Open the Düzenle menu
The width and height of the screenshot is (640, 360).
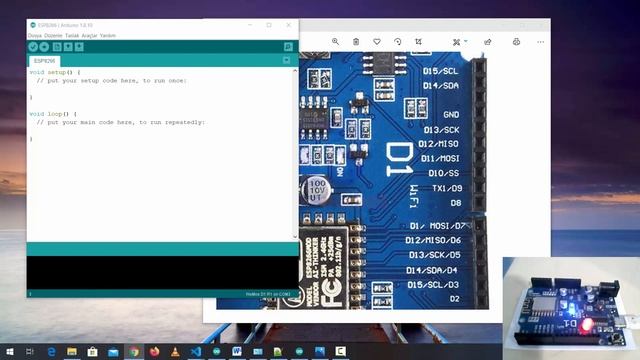coord(53,36)
